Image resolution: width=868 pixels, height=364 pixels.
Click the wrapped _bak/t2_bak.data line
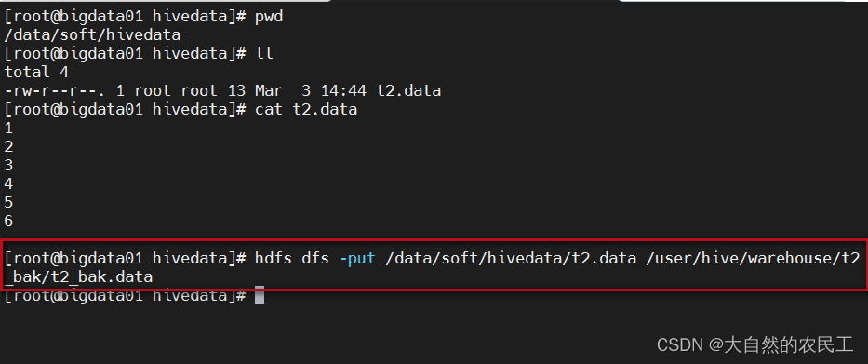point(78,277)
